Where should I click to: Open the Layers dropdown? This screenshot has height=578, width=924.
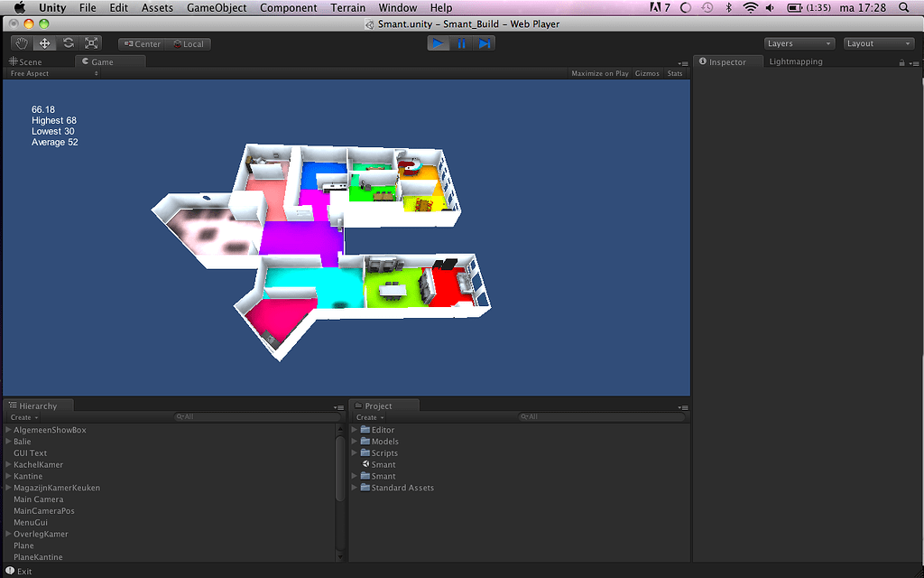(x=799, y=42)
